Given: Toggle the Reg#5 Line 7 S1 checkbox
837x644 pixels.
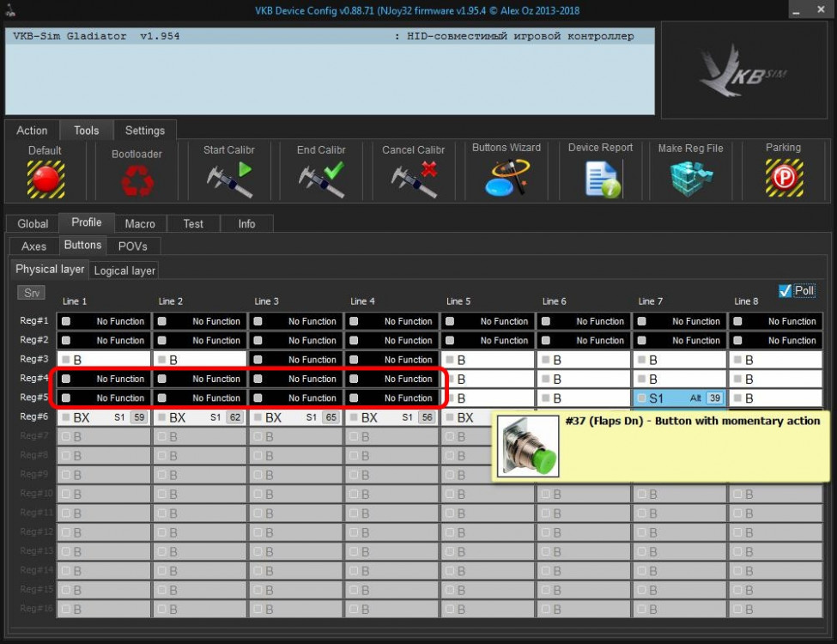Looking at the screenshot, I should [641, 398].
